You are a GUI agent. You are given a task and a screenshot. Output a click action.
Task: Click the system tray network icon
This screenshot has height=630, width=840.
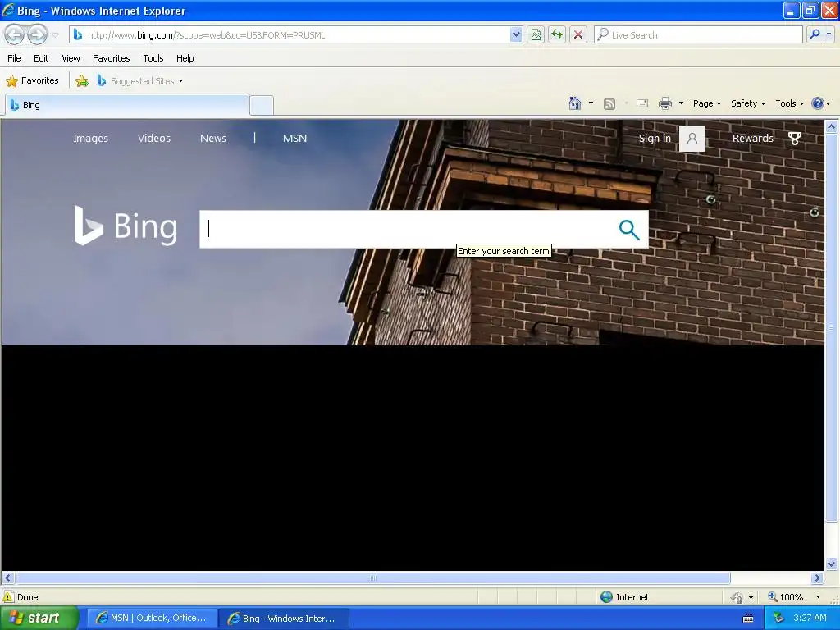click(x=779, y=619)
